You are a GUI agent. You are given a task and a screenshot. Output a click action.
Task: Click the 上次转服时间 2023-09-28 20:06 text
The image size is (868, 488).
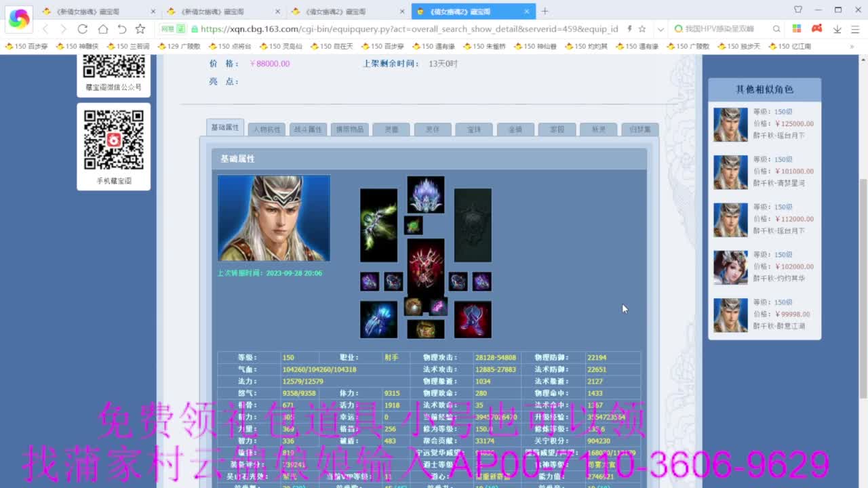click(270, 273)
